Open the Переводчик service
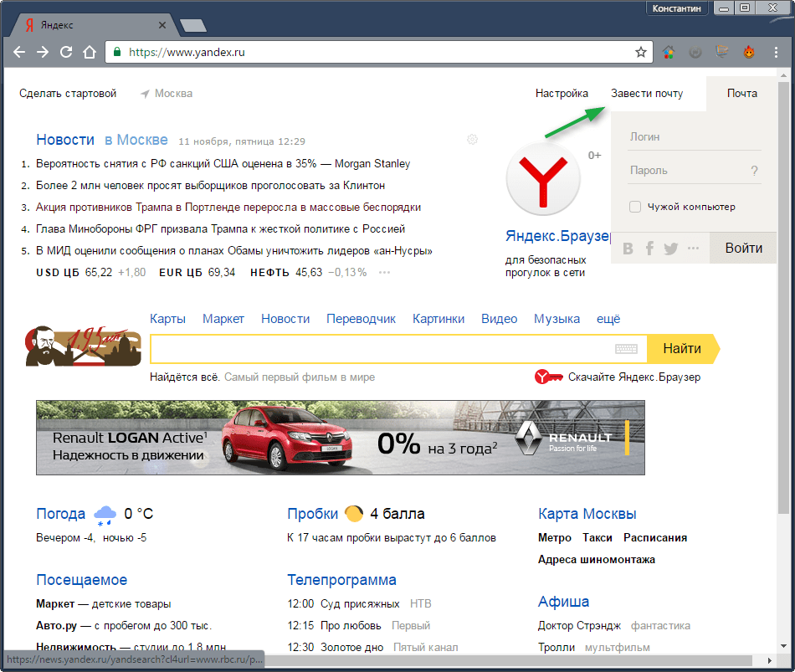 361,319
